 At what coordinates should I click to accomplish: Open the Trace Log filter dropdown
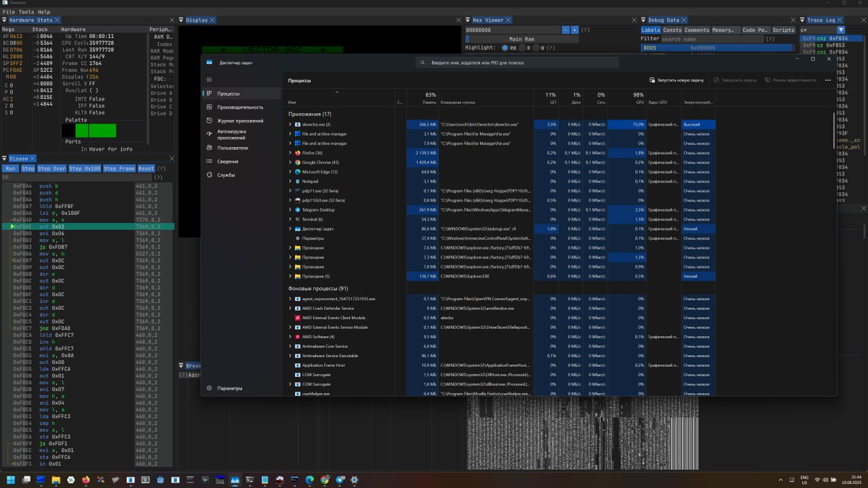841,30
